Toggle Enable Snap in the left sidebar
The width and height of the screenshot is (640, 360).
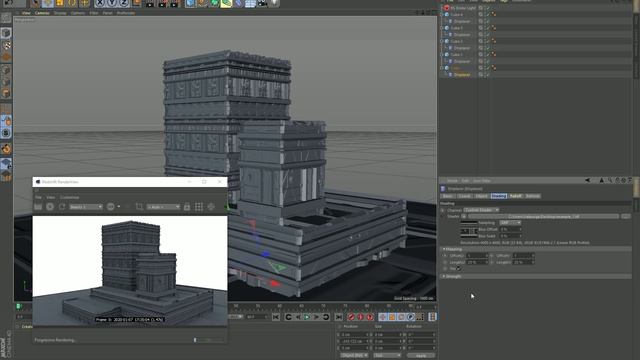pos(6,149)
